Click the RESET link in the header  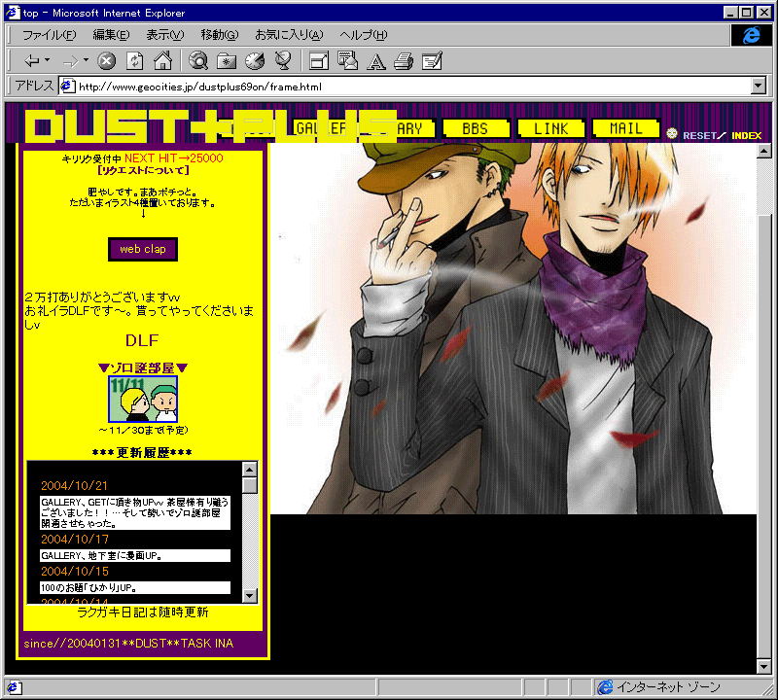pos(699,135)
